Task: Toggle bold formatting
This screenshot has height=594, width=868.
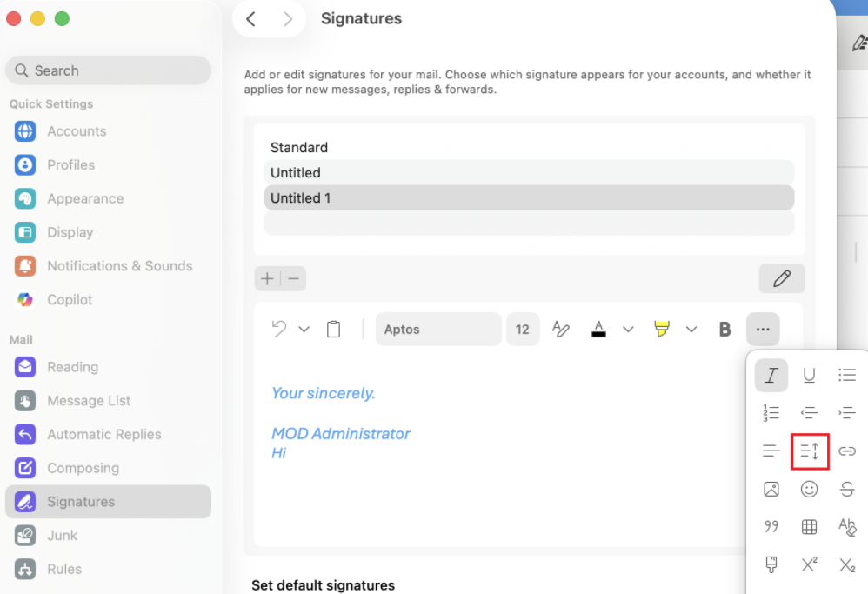Action: point(724,330)
